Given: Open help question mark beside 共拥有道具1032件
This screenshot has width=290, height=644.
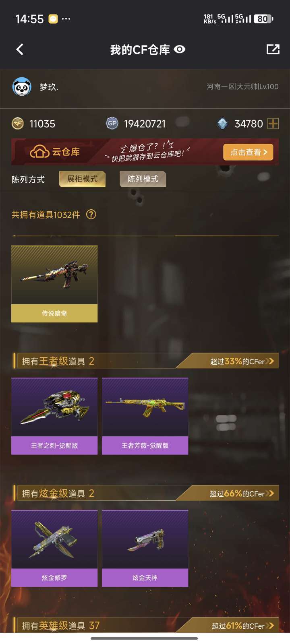Looking at the screenshot, I should 91,215.
